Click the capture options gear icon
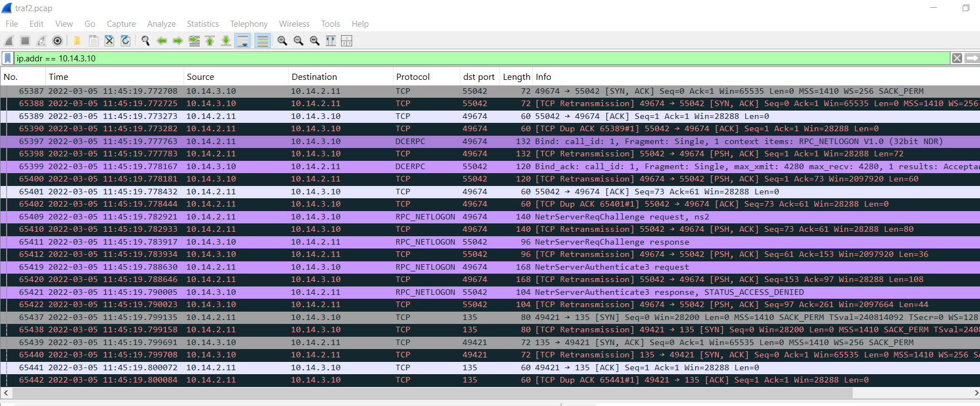This screenshot has height=406, width=980. click(57, 41)
